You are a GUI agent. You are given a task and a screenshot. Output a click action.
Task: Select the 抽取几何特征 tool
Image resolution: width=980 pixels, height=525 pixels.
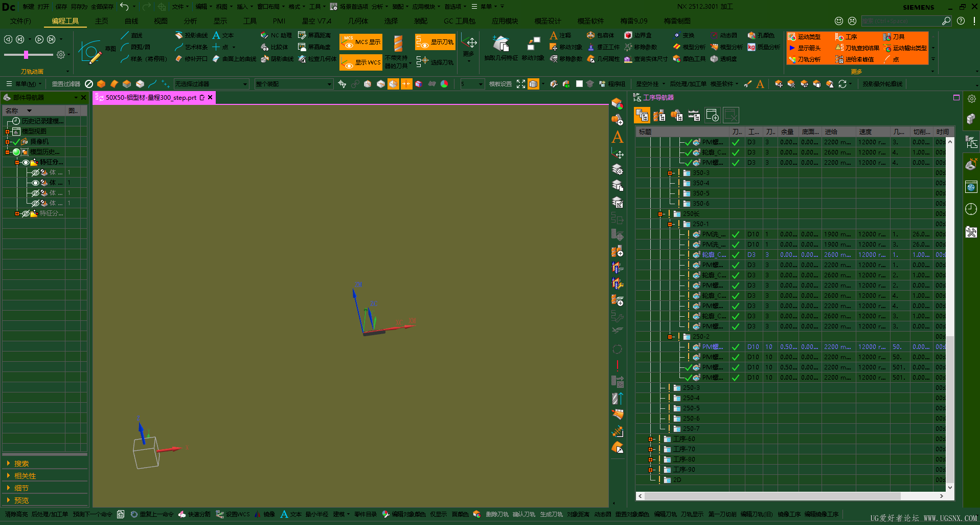tap(500, 45)
